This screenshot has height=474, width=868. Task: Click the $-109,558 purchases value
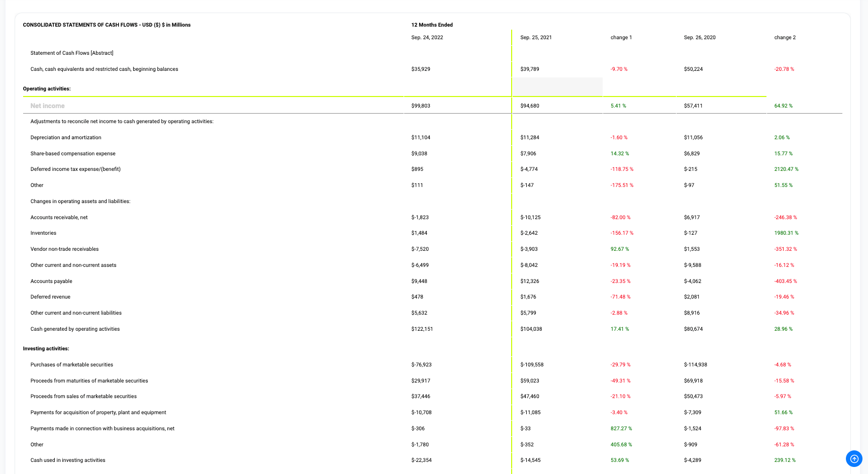coord(532,364)
